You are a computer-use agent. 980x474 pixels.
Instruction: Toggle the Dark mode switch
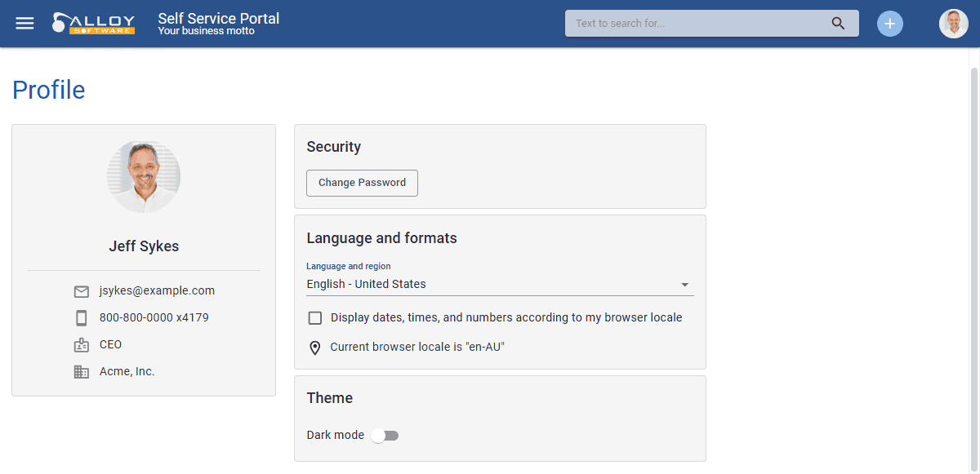385,436
